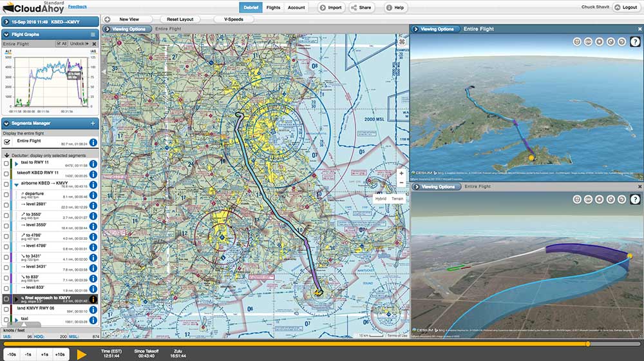Start playback with the orange Play button

click(82, 355)
